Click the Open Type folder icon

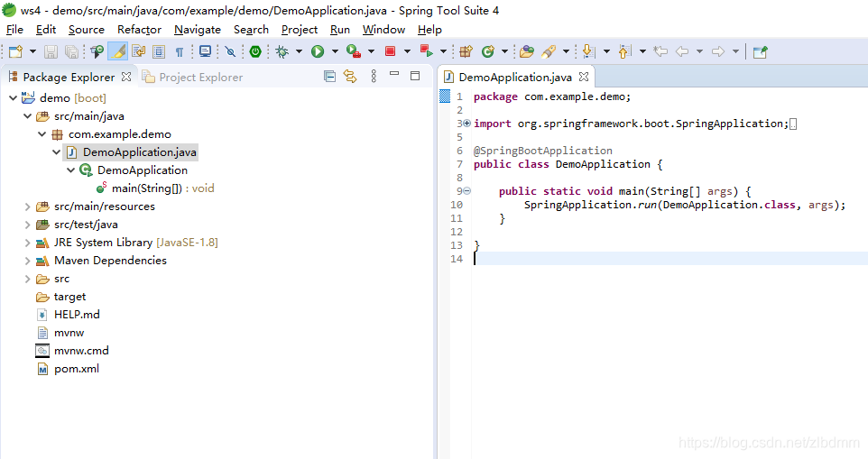click(x=527, y=51)
